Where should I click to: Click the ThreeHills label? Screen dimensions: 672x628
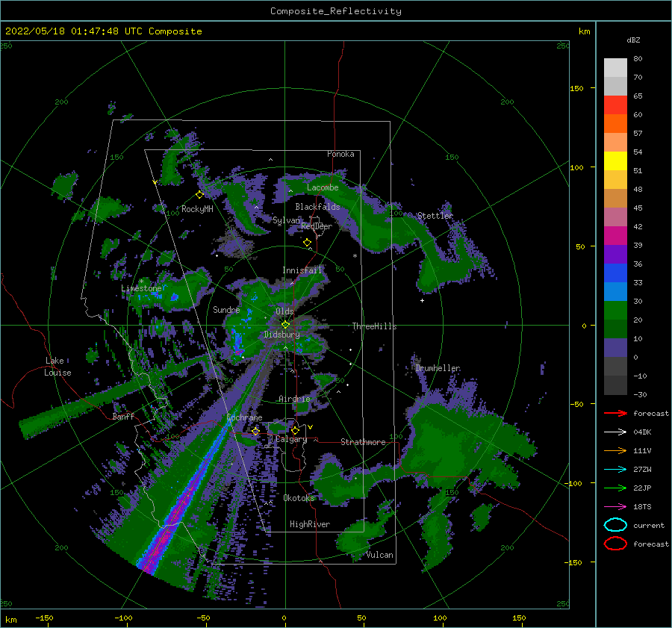point(375,326)
